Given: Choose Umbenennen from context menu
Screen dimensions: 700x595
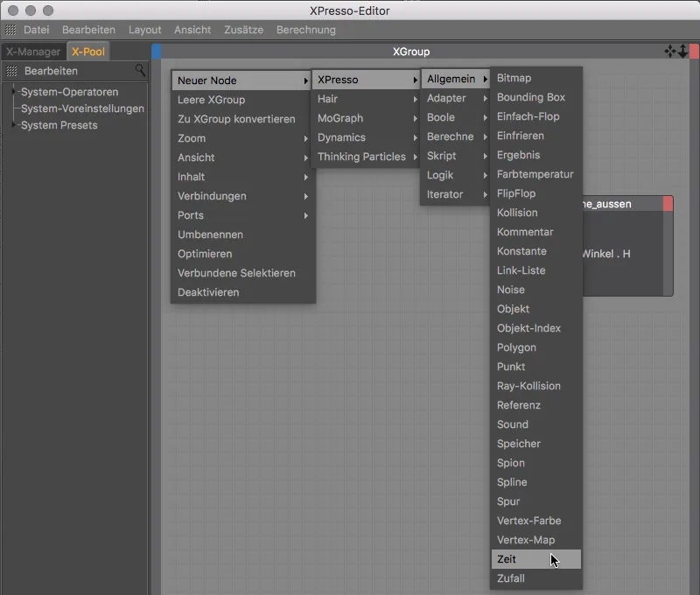Looking at the screenshot, I should [242, 234].
